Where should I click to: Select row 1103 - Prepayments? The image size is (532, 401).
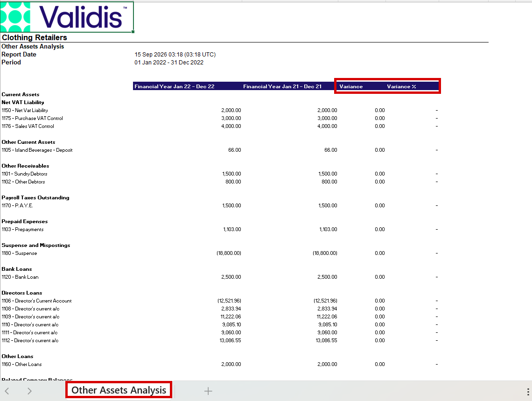click(22, 229)
